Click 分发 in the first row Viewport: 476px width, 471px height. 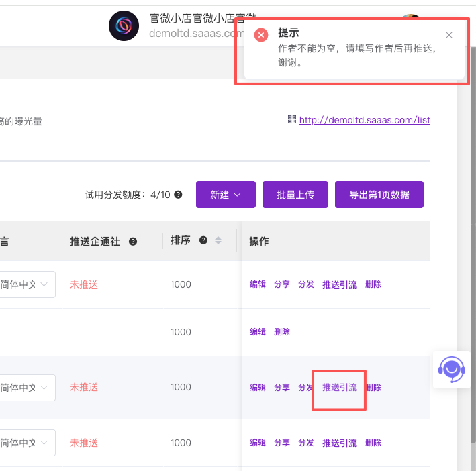(306, 284)
